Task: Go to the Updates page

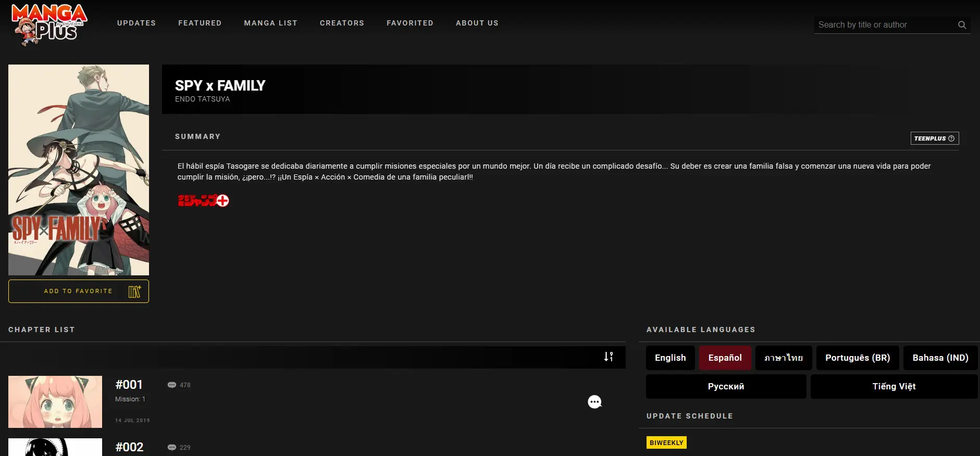Action: coord(137,23)
